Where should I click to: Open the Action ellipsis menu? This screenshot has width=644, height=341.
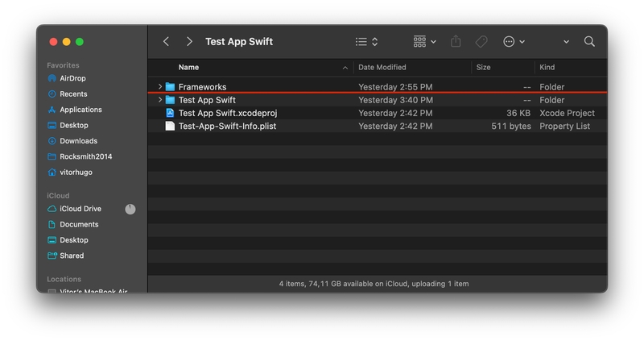tap(514, 42)
